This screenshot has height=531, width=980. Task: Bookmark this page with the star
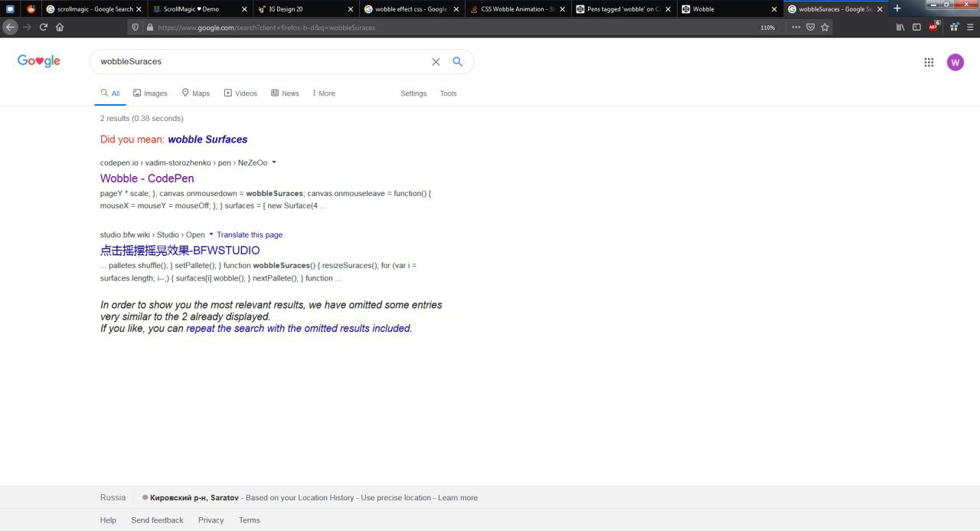[x=825, y=27]
